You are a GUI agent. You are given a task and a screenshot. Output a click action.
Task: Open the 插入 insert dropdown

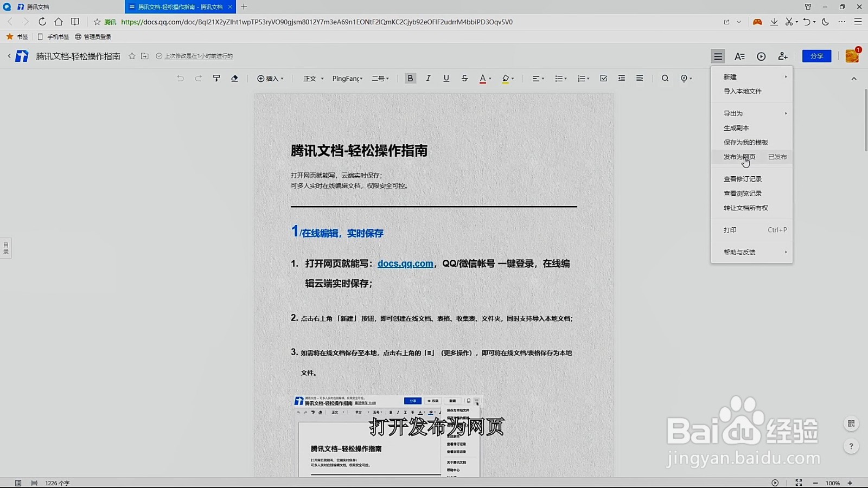click(270, 79)
